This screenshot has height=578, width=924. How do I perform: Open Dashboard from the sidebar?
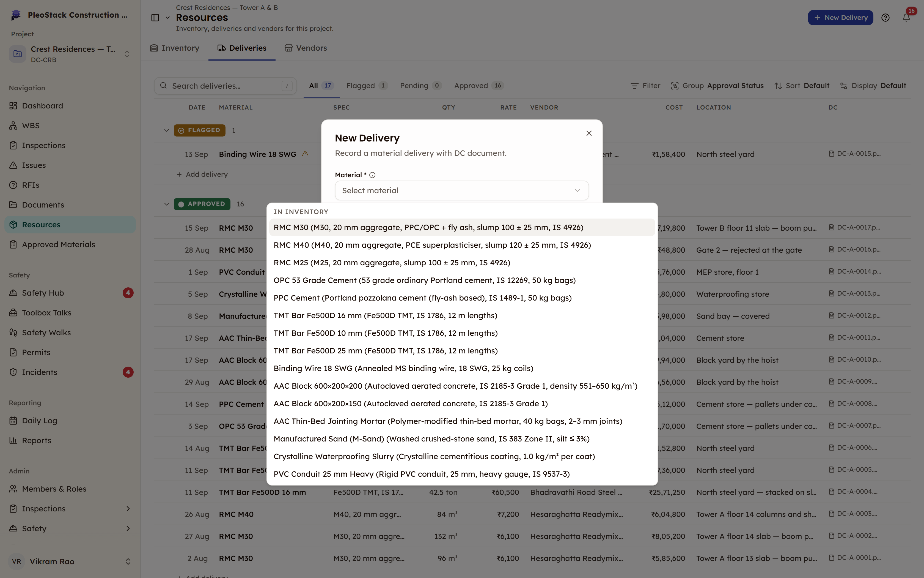coord(70,106)
